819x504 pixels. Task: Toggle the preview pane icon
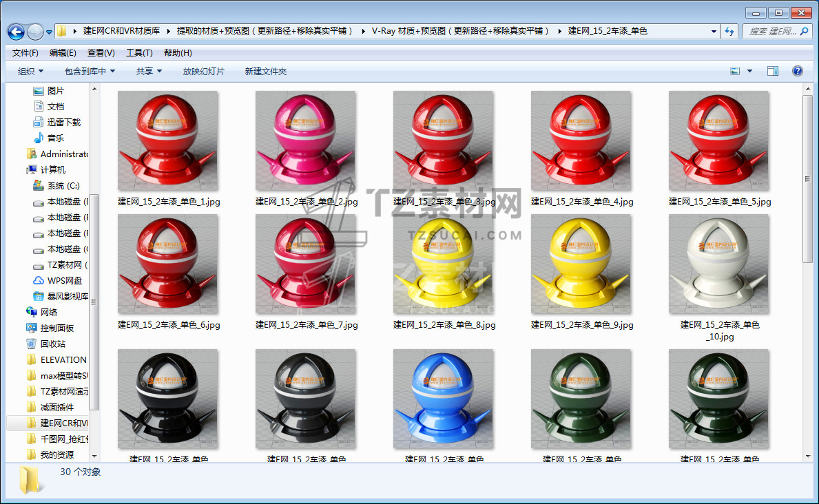coord(773,71)
